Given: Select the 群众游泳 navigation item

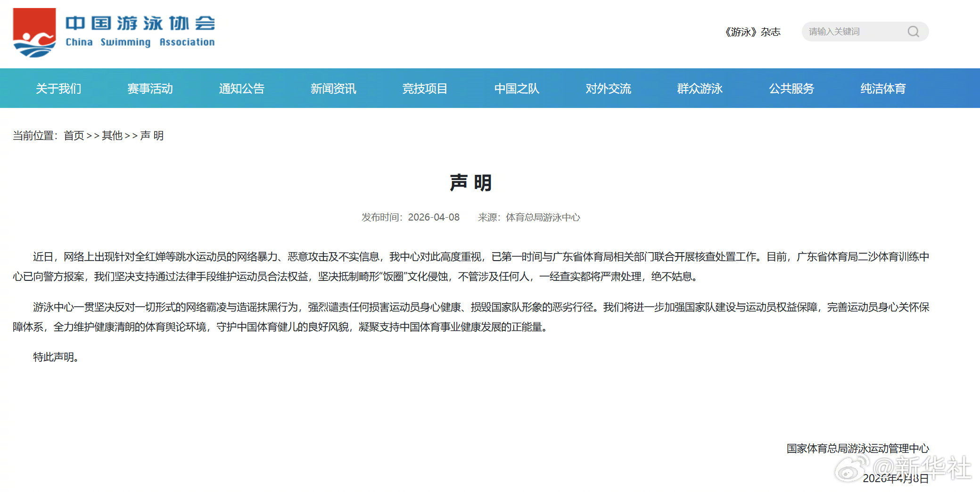Looking at the screenshot, I should point(699,89).
